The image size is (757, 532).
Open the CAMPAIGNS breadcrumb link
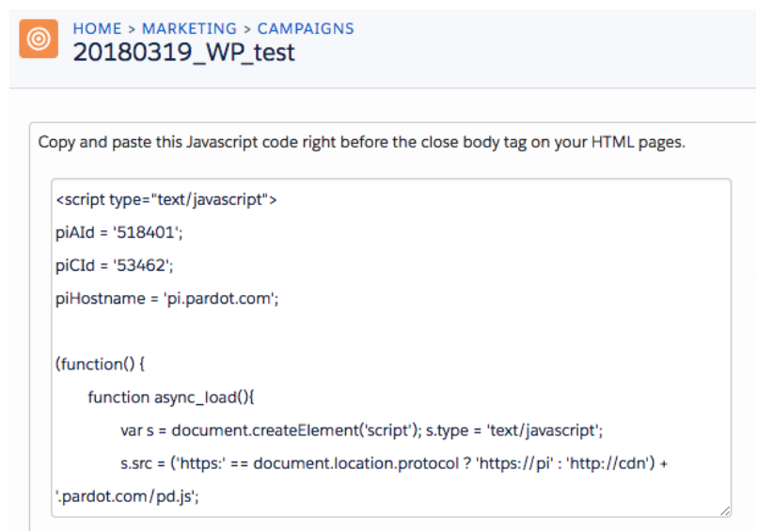coord(306,28)
